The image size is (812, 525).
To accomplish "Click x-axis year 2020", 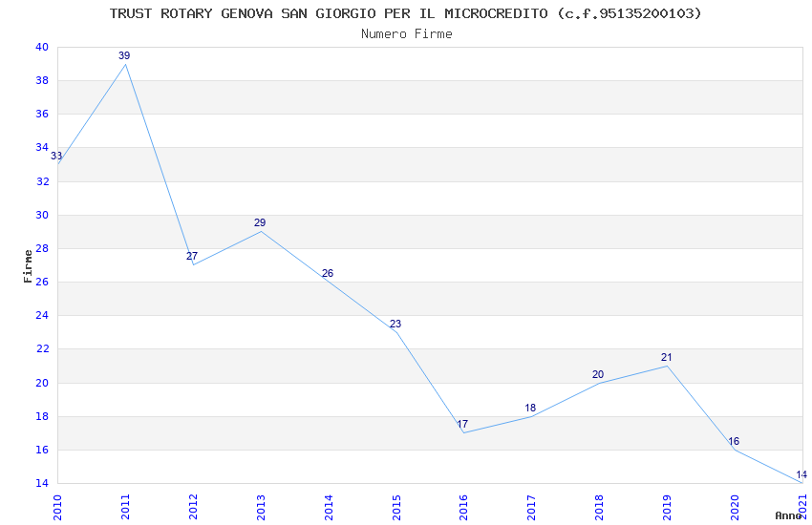I will coord(736,508).
